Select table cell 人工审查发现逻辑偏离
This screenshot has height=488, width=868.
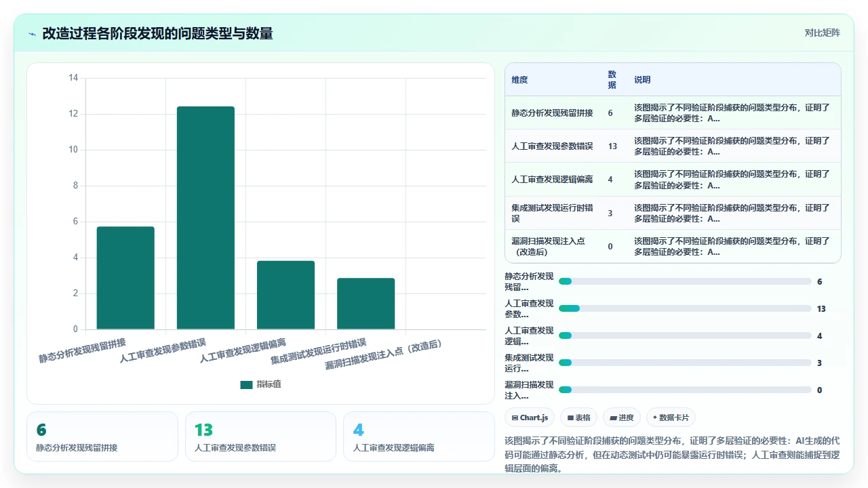point(552,180)
